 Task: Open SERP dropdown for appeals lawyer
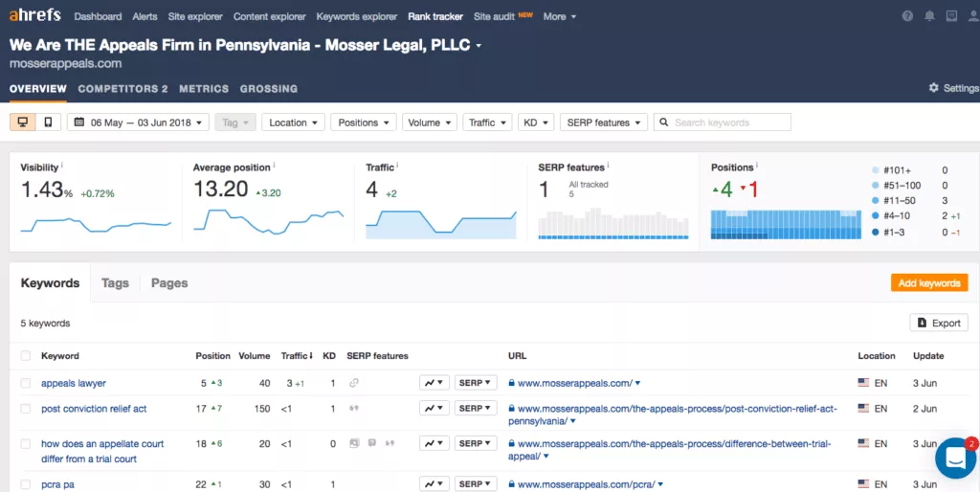(x=475, y=383)
